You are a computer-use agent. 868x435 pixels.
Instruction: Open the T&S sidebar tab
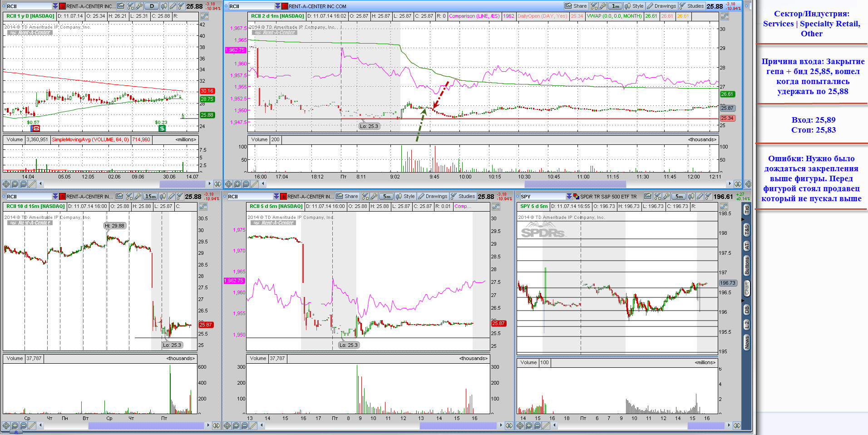click(747, 230)
